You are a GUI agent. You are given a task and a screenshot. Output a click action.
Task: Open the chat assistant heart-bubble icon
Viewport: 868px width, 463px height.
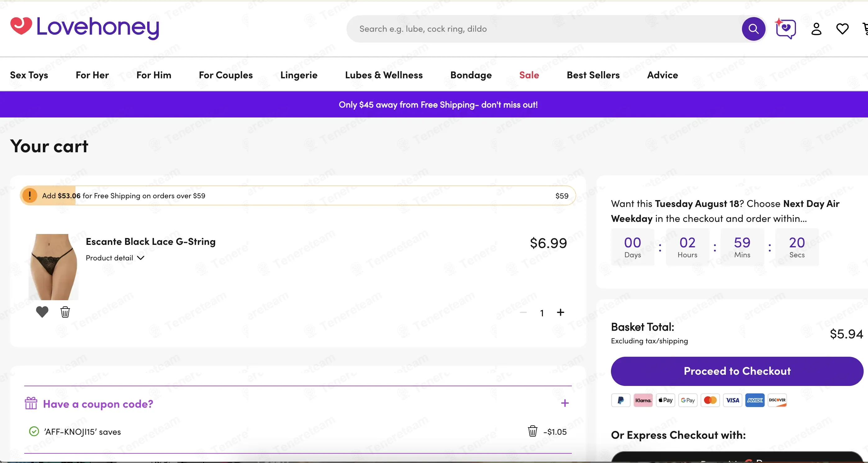[x=785, y=29]
